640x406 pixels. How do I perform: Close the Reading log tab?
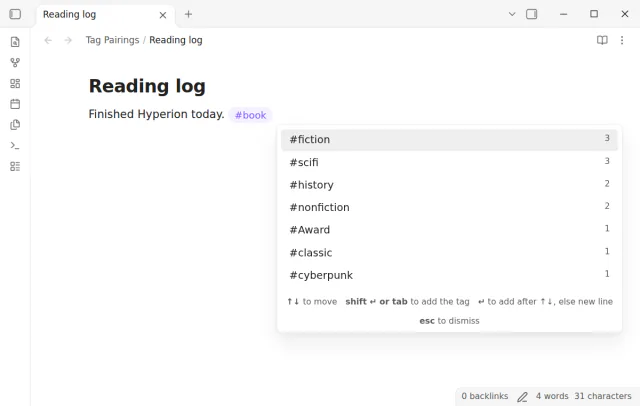tap(162, 15)
